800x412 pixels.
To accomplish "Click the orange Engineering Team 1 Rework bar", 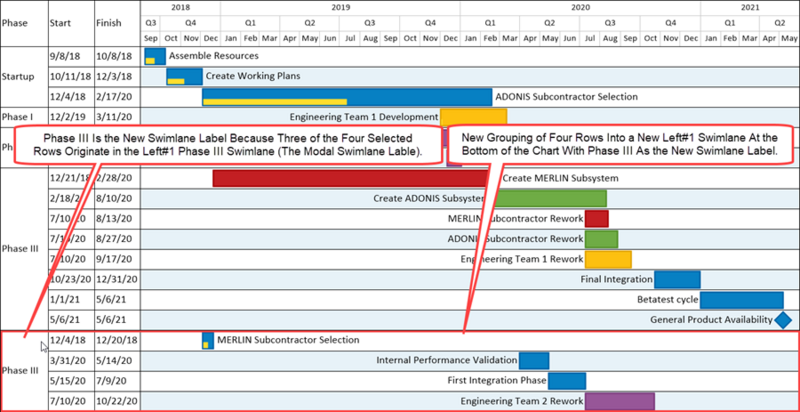I will [x=608, y=259].
